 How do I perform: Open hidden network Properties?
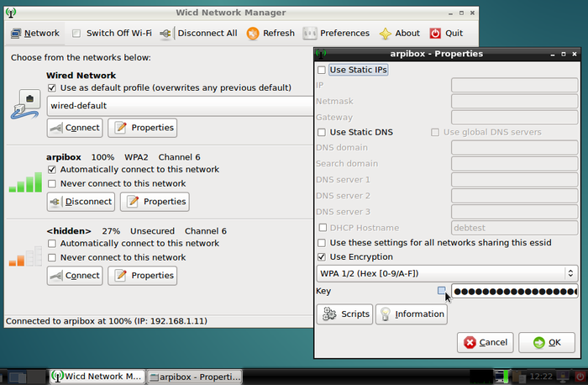point(143,276)
